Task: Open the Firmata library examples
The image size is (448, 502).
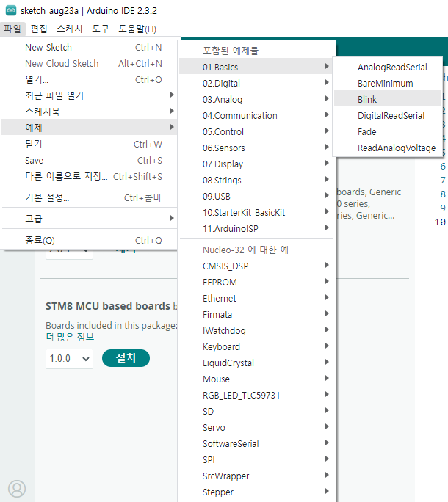Action: tap(256, 314)
